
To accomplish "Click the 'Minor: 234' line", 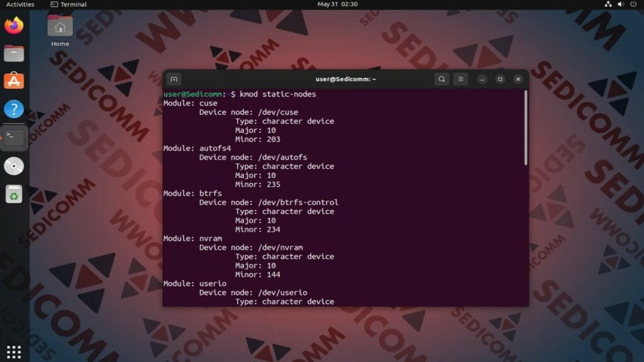I will 257,229.
